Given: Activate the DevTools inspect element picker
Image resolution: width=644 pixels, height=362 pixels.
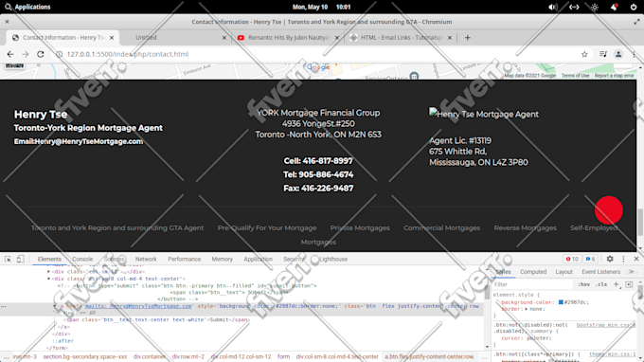Looking at the screenshot, I should click(x=8, y=259).
